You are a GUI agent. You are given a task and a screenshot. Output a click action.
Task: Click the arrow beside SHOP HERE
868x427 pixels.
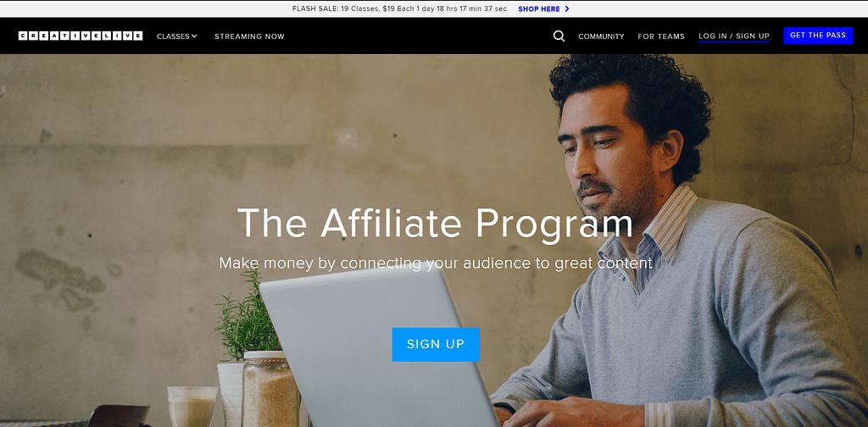click(x=567, y=8)
